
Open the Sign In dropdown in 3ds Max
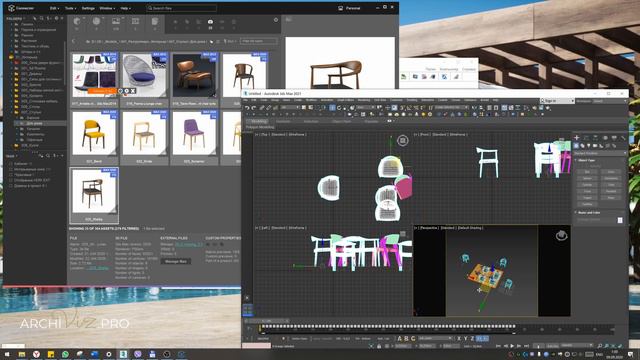[x=557, y=100]
